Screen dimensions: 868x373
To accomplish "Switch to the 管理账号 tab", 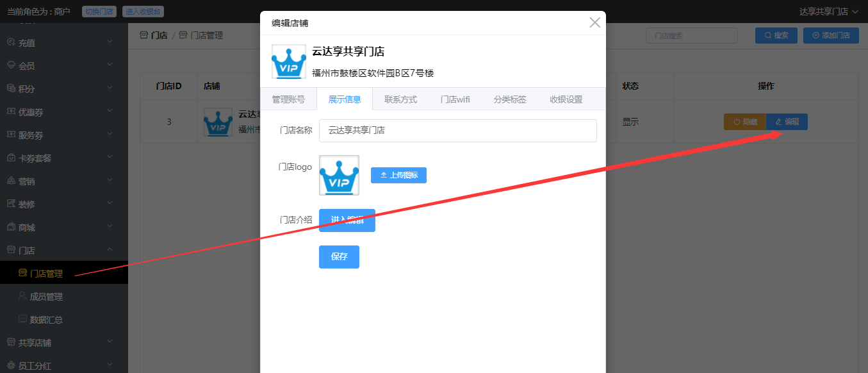I will coord(288,99).
